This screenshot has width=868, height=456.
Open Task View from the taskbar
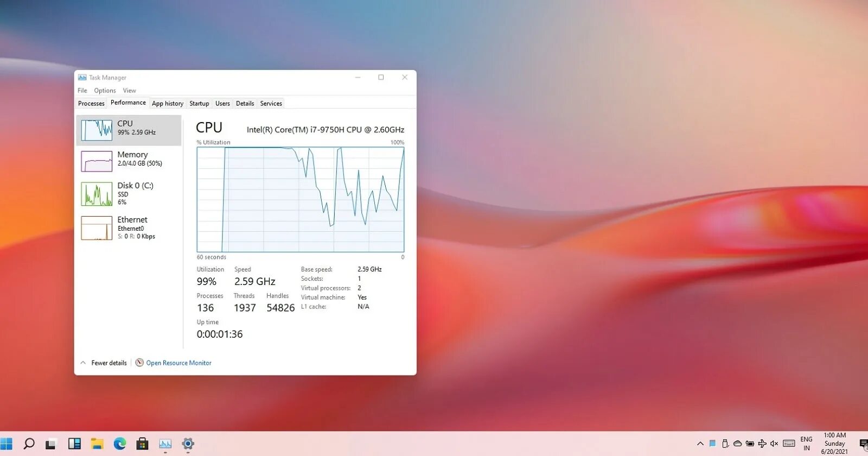click(51, 444)
